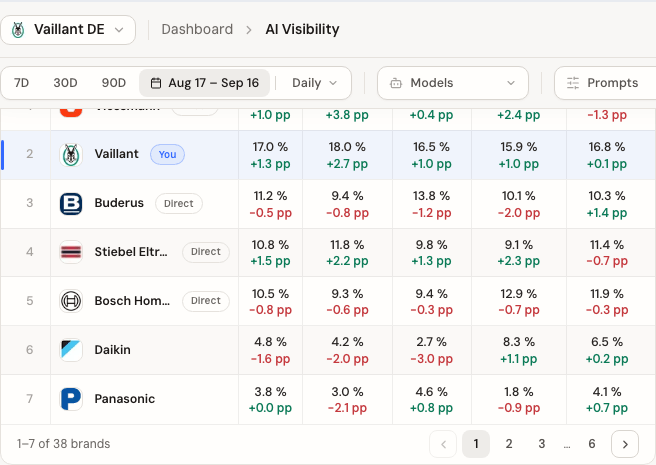Click rank number 3 in Buderus row

tap(30, 203)
